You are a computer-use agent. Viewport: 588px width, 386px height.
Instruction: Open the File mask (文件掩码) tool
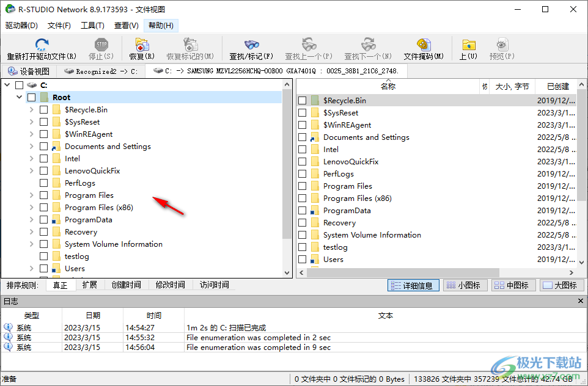[424, 45]
